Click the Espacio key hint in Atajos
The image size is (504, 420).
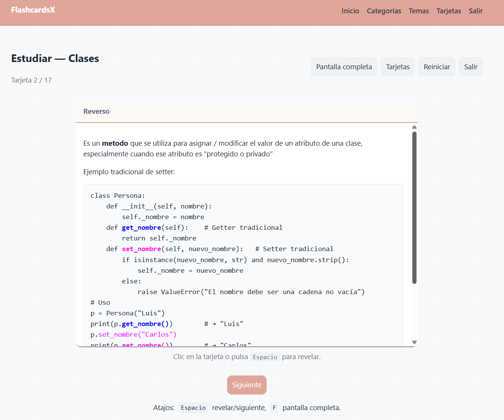pyautogui.click(x=193, y=408)
